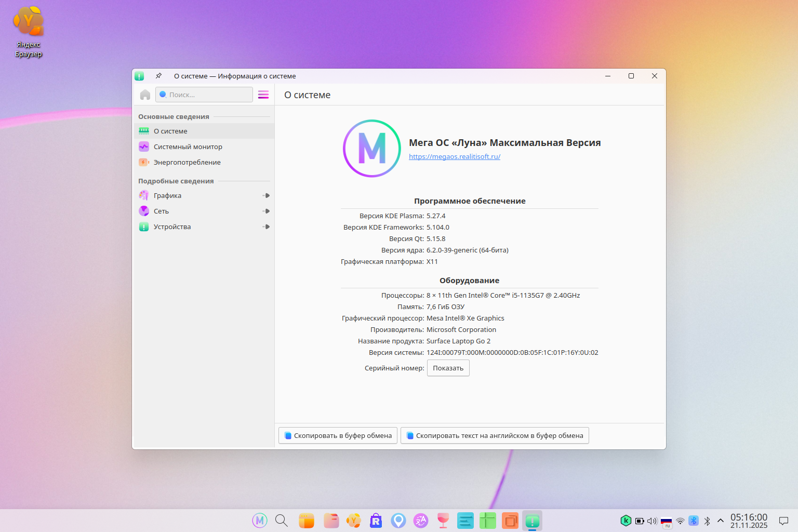Viewport: 798px width, 532px height.
Task: Open Системный монитор from the sidebar
Action: 188,147
